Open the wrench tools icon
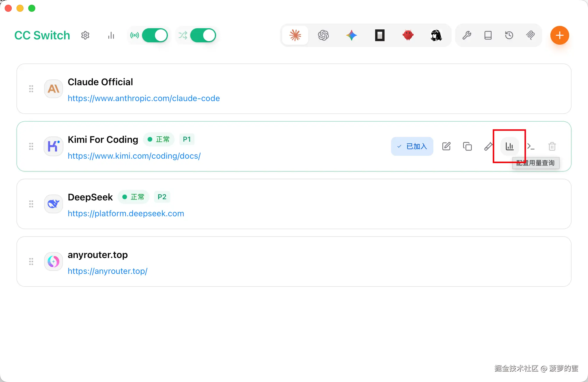This screenshot has height=382, width=588. point(467,35)
